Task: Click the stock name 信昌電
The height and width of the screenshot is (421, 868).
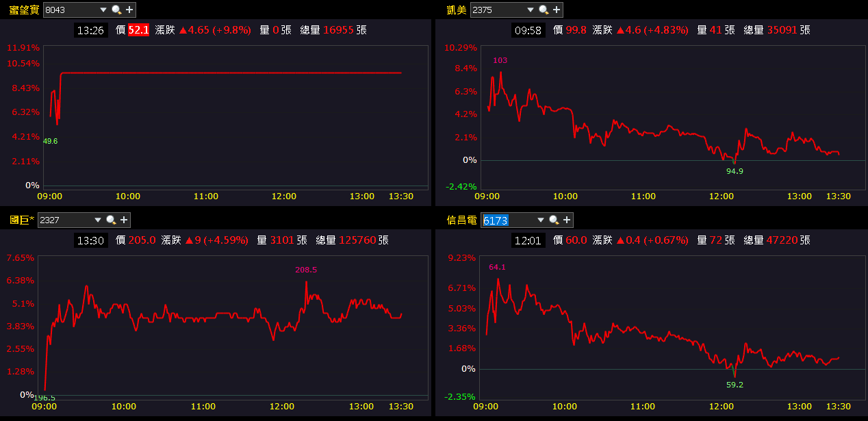Action: click(462, 220)
